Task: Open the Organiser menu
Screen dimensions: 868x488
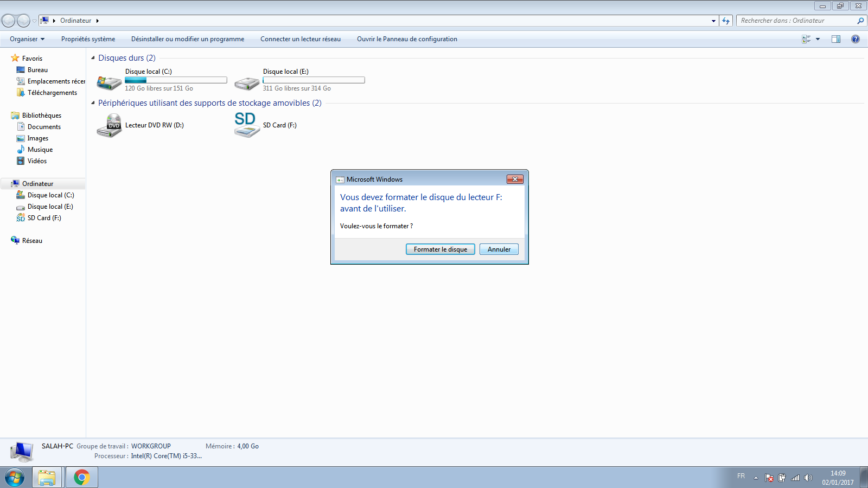Action: tap(27, 39)
